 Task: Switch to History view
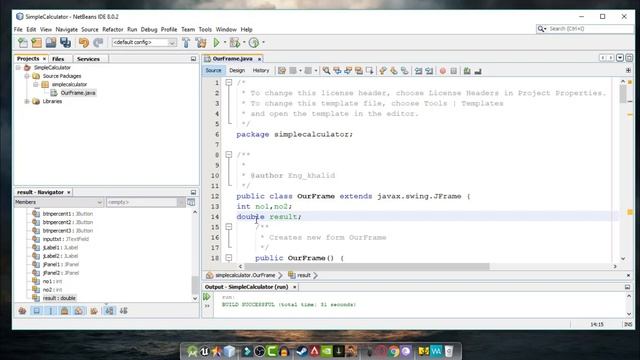coord(261,71)
